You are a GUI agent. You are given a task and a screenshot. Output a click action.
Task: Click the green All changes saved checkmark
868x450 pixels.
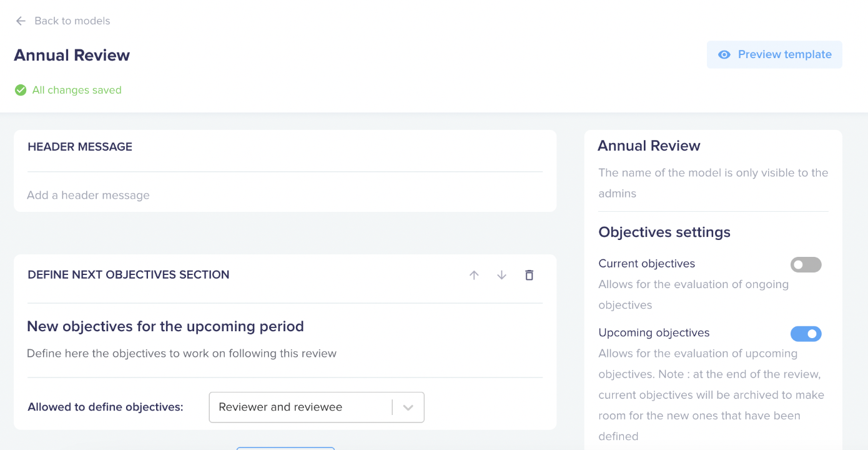pos(21,90)
